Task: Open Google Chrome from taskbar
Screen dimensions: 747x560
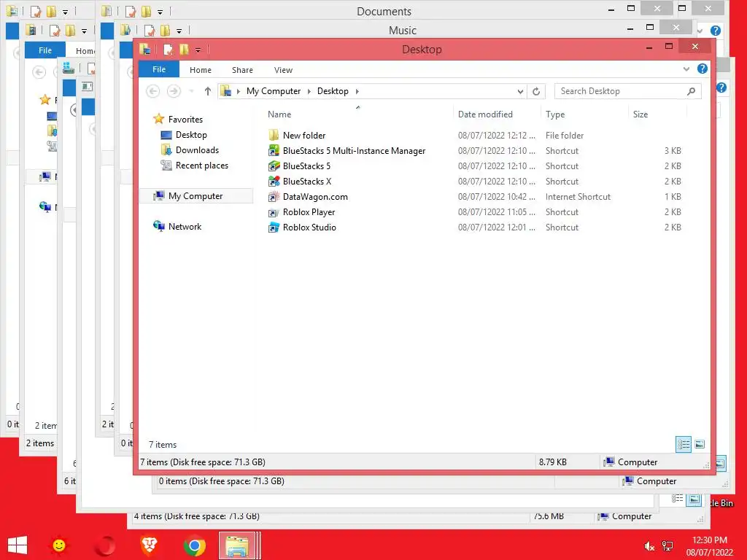Action: (x=194, y=545)
